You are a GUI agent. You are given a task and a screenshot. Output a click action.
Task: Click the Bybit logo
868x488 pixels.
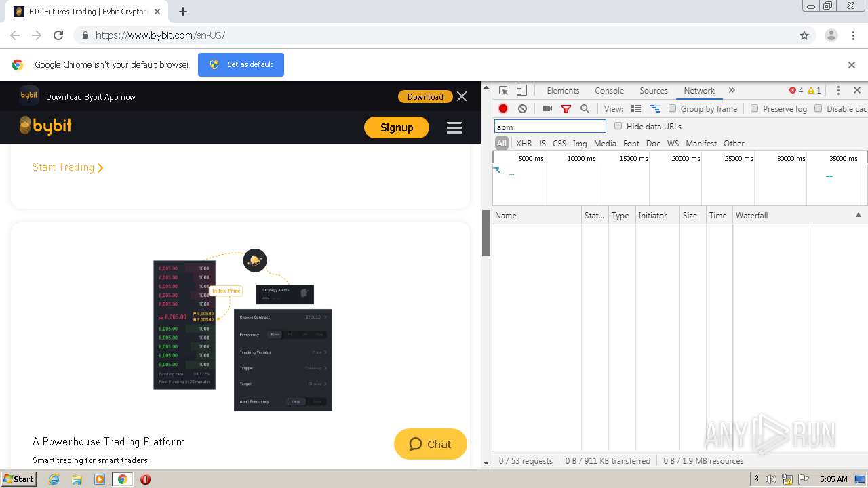[45, 125]
